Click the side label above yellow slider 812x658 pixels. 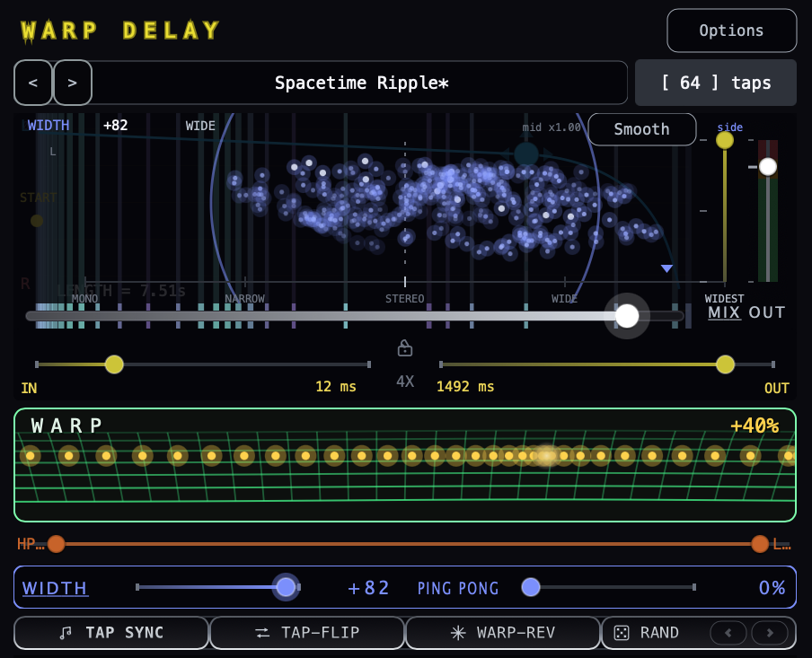click(730, 127)
